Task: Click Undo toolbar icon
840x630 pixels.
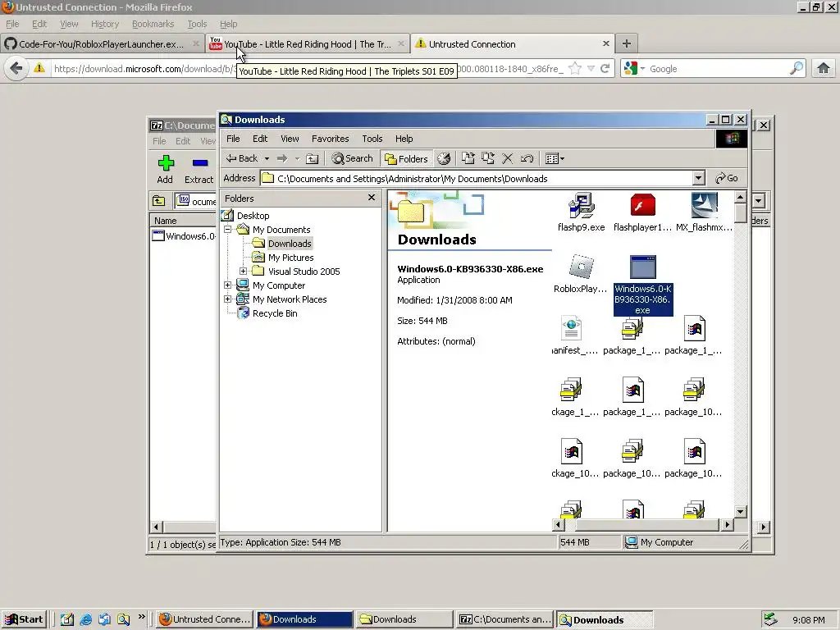Action: (527, 158)
